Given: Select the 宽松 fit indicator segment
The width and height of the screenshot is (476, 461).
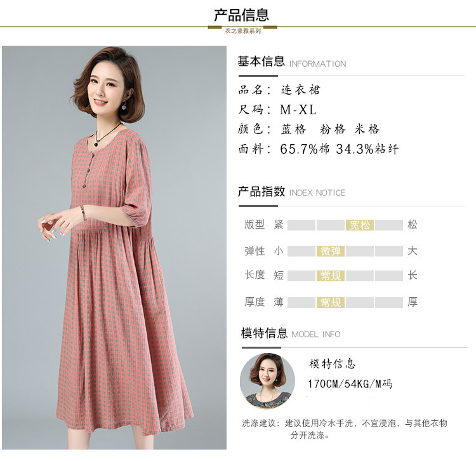Looking at the screenshot, I should click(360, 225).
